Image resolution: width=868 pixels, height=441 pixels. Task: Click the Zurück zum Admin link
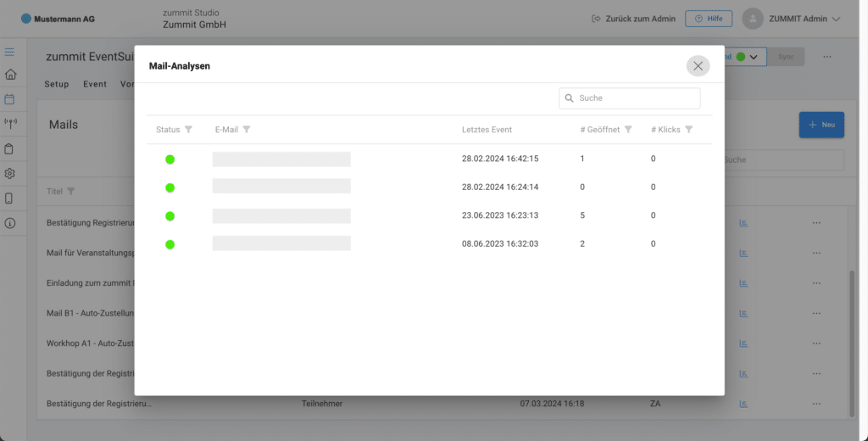pos(633,19)
